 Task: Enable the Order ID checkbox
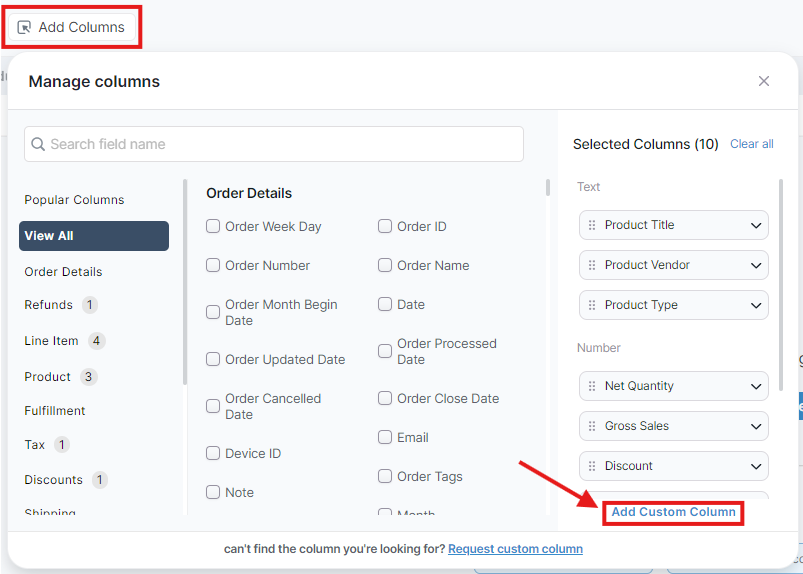385,227
